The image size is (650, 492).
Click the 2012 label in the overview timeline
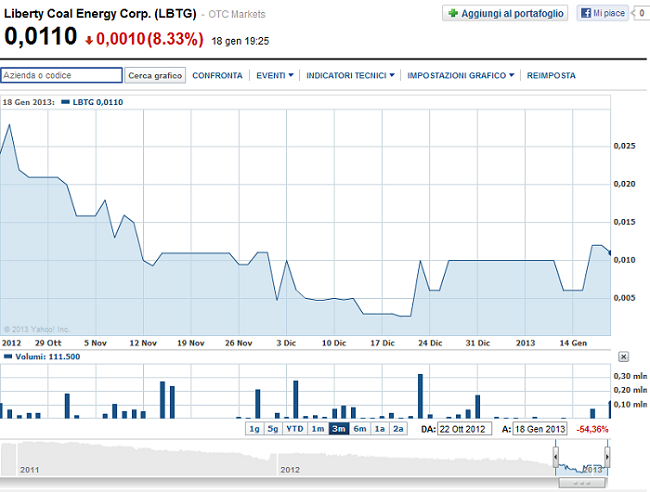click(290, 470)
